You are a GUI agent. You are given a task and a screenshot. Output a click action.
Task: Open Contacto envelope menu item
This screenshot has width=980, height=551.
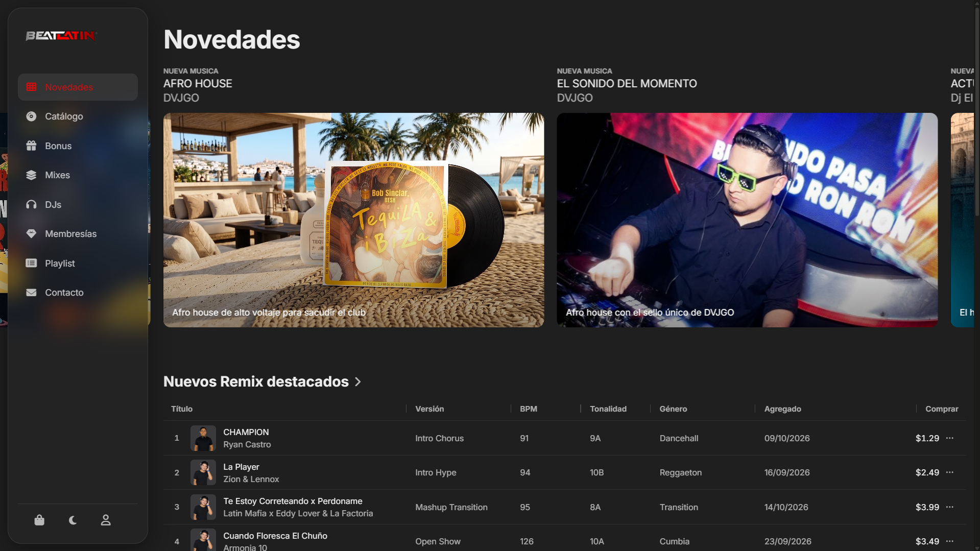pyautogui.click(x=78, y=293)
